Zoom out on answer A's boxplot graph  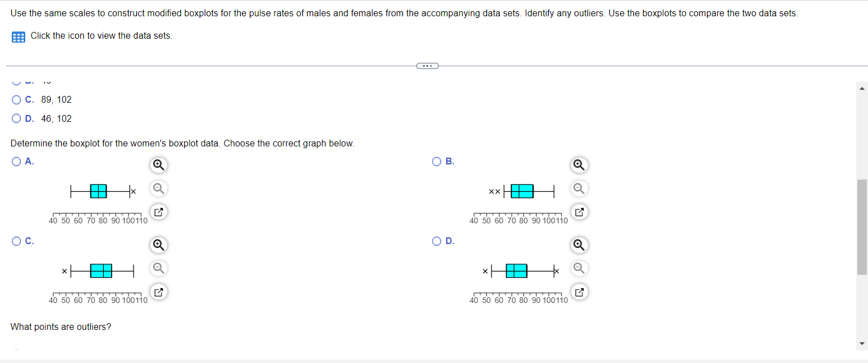point(158,189)
